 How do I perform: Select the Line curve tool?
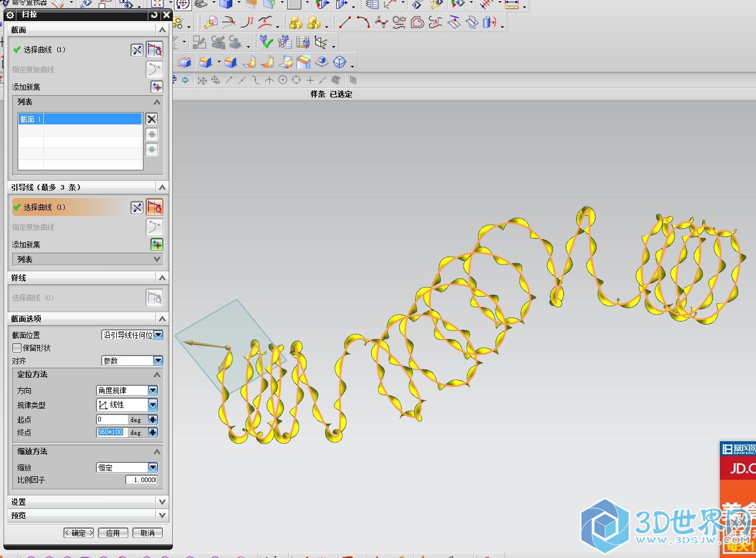point(346,22)
